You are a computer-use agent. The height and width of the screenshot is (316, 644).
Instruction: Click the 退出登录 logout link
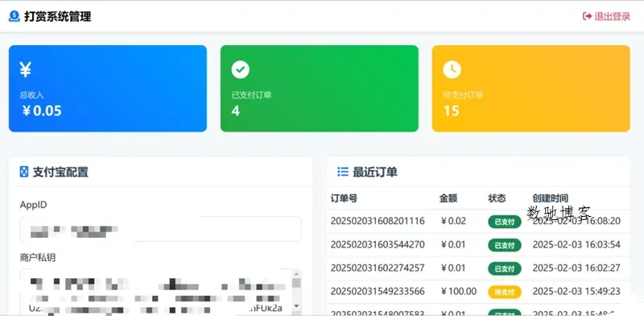[x=607, y=16]
